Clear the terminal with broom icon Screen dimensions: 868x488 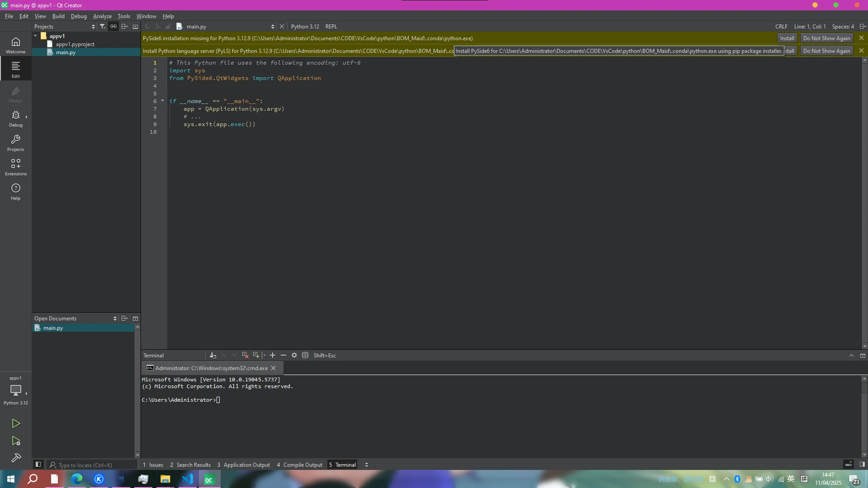(x=213, y=356)
